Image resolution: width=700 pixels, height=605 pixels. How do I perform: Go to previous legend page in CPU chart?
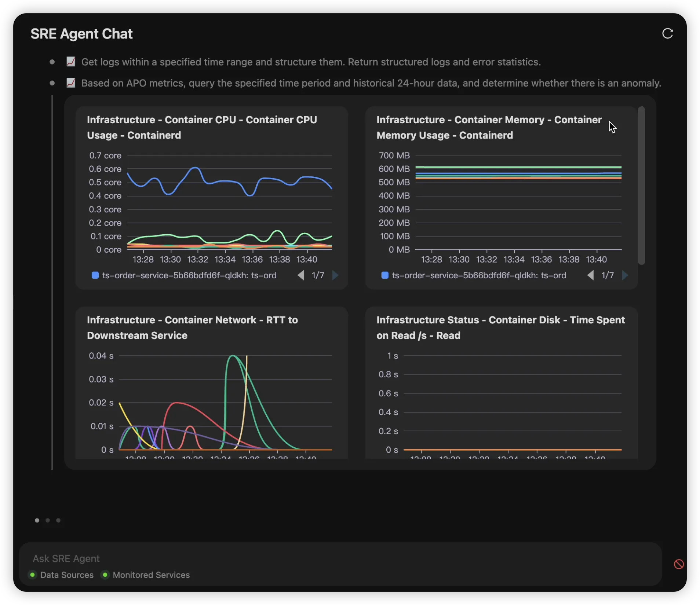[x=301, y=275]
